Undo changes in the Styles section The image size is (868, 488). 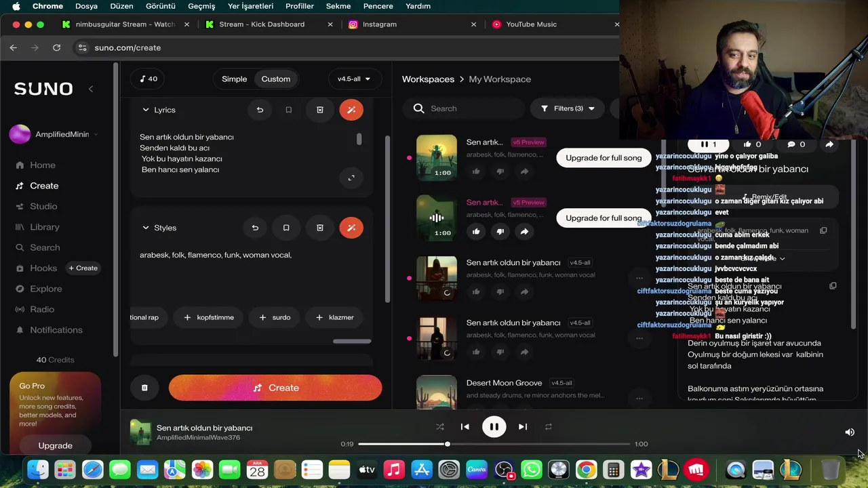(x=255, y=228)
